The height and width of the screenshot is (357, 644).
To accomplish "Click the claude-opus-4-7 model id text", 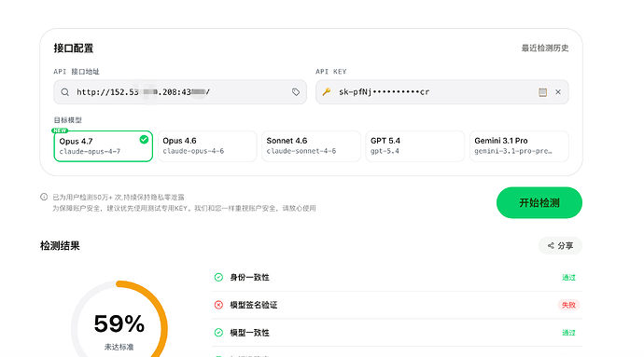I will [x=90, y=151].
